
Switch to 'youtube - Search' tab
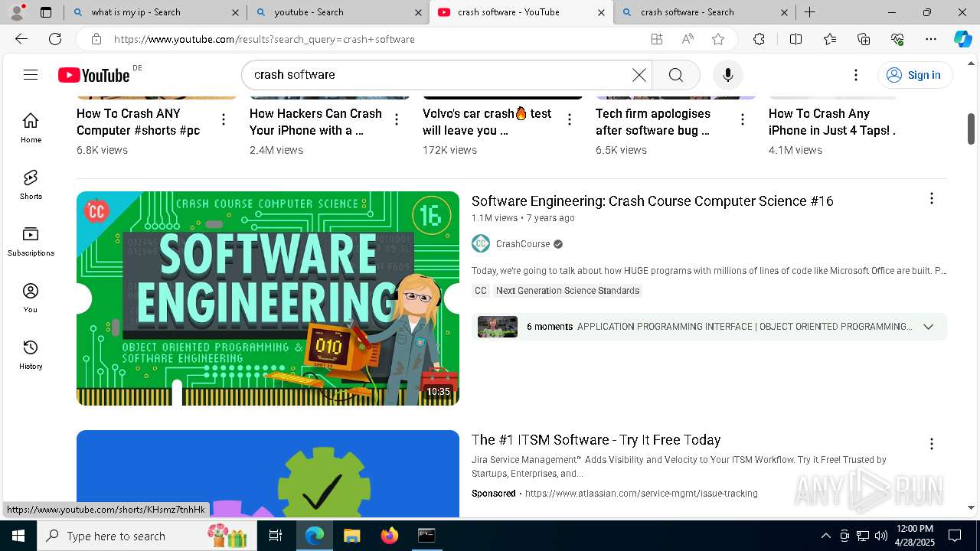[338, 12]
